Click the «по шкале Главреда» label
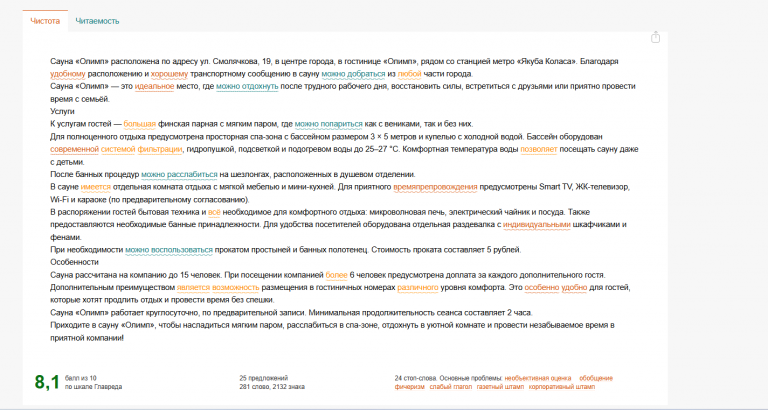This screenshot has height=410, width=768. coord(94,387)
